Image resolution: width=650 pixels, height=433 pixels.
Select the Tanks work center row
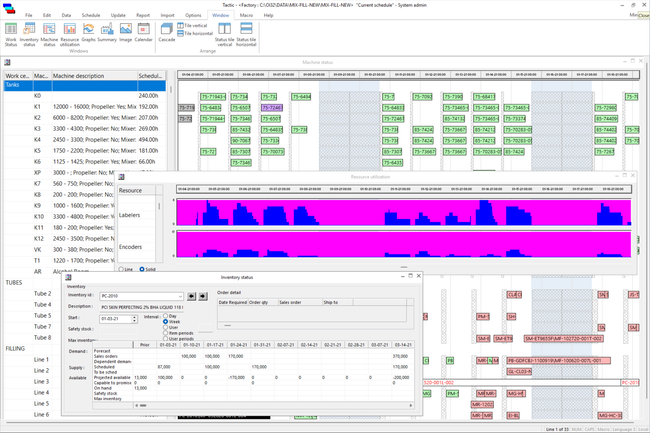[14, 85]
